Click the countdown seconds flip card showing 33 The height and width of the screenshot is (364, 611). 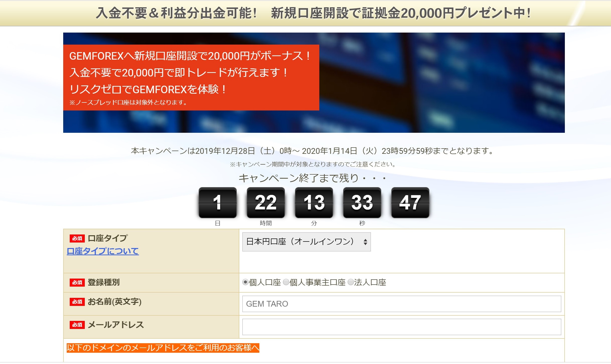click(362, 202)
